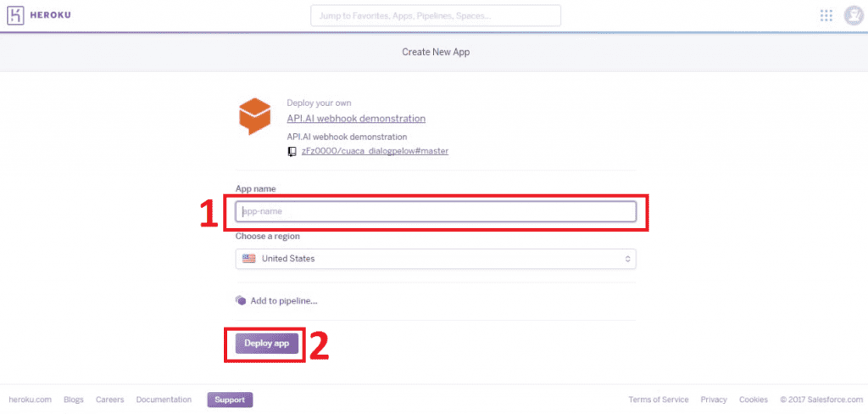Expand Add to pipeline option
The width and height of the screenshot is (868, 414).
click(283, 300)
